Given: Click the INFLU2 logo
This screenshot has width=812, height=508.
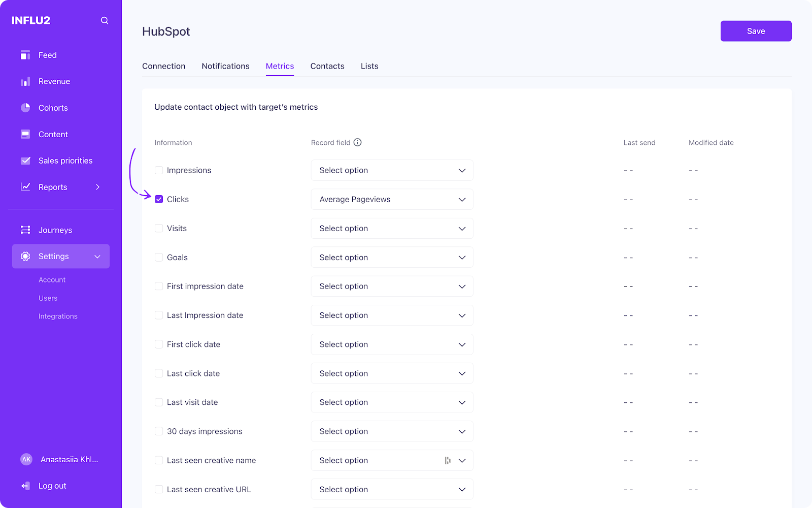Looking at the screenshot, I should tap(31, 20).
